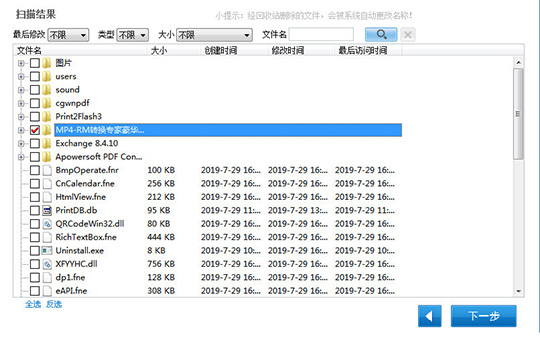Click the dp1.fne file icon
Image resolution: width=540 pixels, height=360 pixels.
[x=47, y=278]
